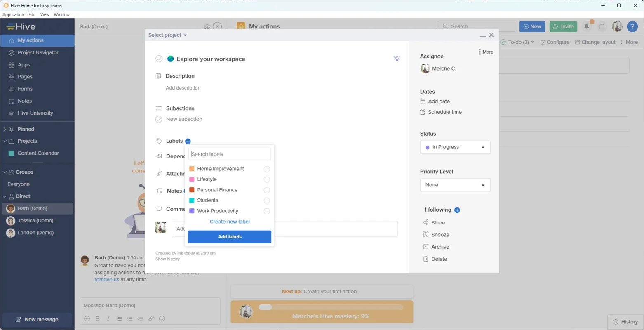Expand the Pinned section
Viewport: 644px width, 330px height.
(x=5, y=129)
